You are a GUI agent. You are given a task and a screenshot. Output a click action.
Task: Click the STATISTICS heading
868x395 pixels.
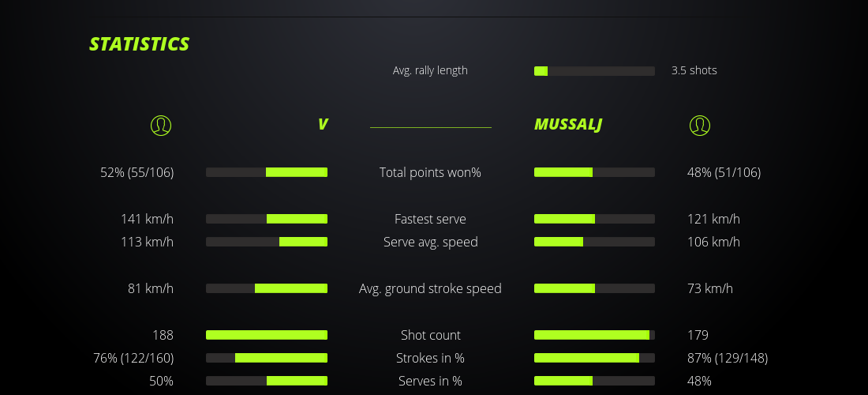click(140, 44)
